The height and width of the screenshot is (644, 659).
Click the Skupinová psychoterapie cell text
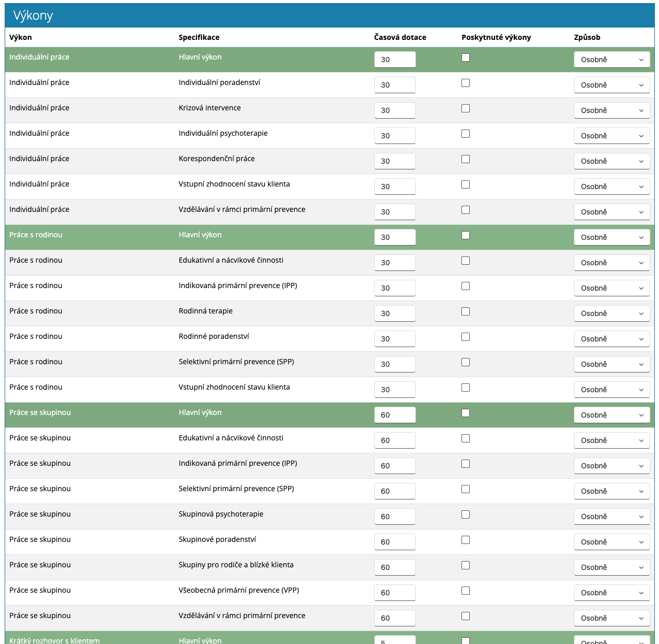tap(221, 514)
